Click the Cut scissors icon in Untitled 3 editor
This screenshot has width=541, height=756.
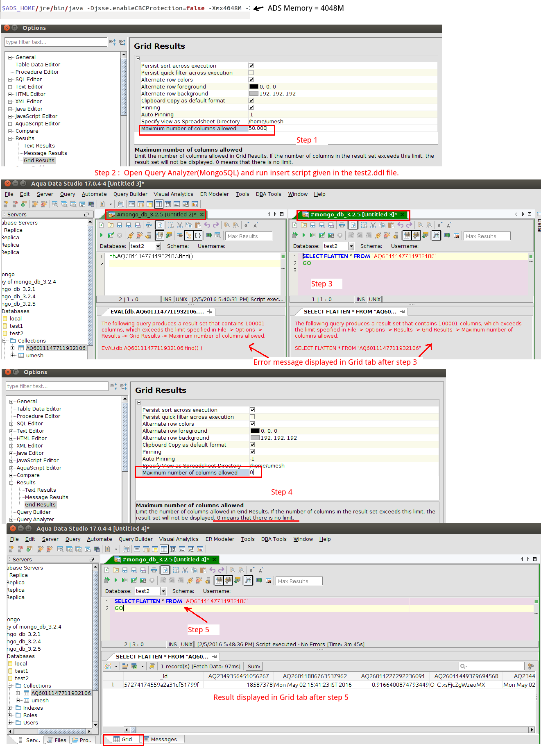(373, 225)
